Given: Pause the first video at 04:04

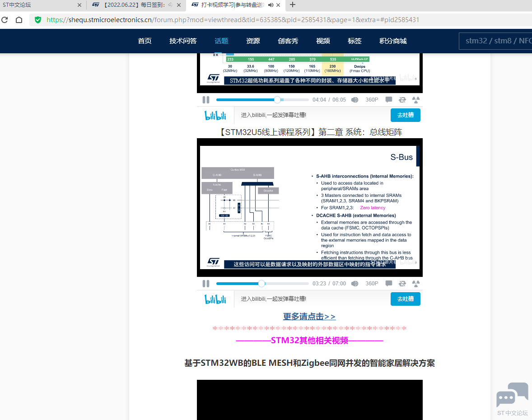Looking at the screenshot, I should click(x=205, y=100).
